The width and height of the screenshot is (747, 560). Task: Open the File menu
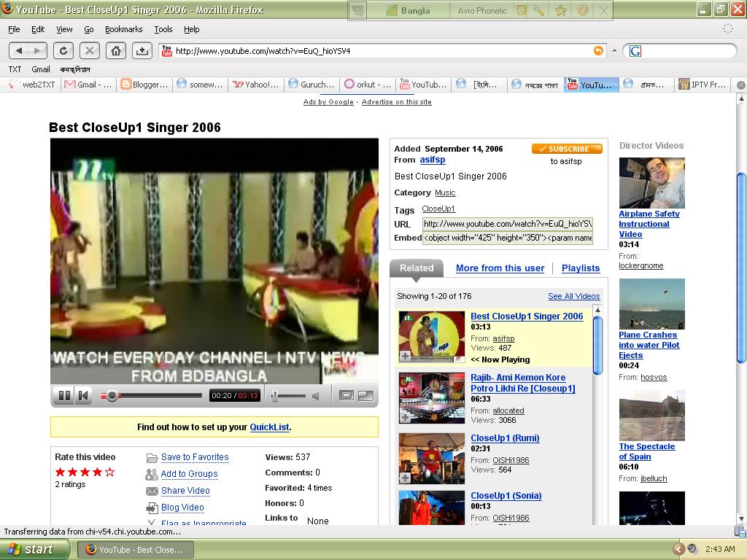pyautogui.click(x=14, y=29)
